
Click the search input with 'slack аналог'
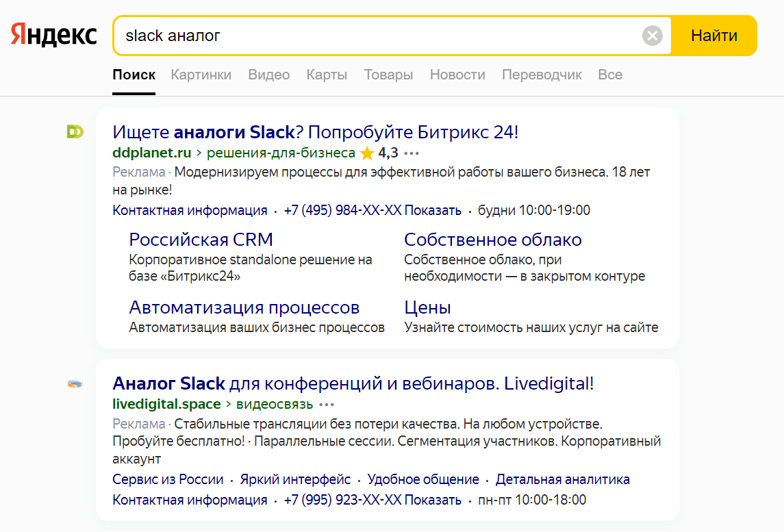pyautogui.click(x=377, y=36)
